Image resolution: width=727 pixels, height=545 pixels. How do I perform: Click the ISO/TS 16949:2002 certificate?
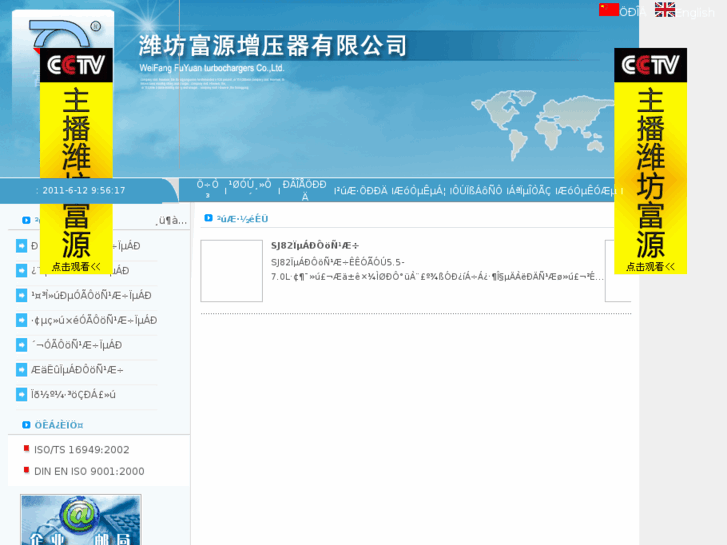pos(82,449)
